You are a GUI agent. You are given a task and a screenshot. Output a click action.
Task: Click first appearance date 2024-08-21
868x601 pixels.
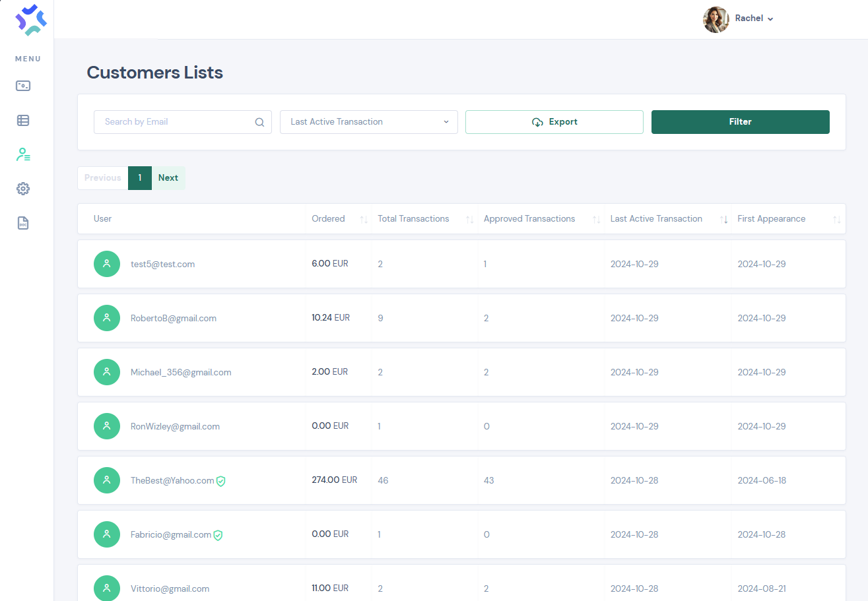(x=762, y=588)
